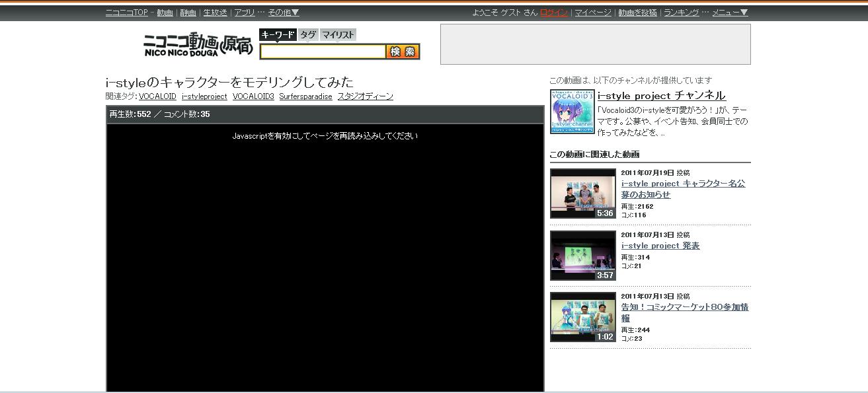Expand the その他▼ dropdown
The width and height of the screenshot is (868, 393).
pos(284,13)
